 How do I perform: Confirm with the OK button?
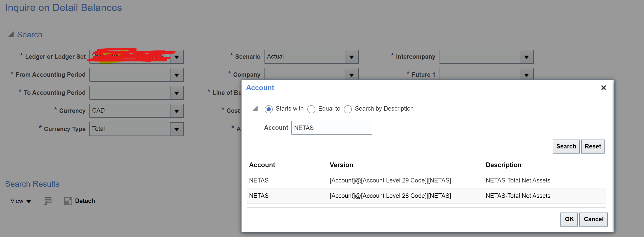(x=569, y=219)
